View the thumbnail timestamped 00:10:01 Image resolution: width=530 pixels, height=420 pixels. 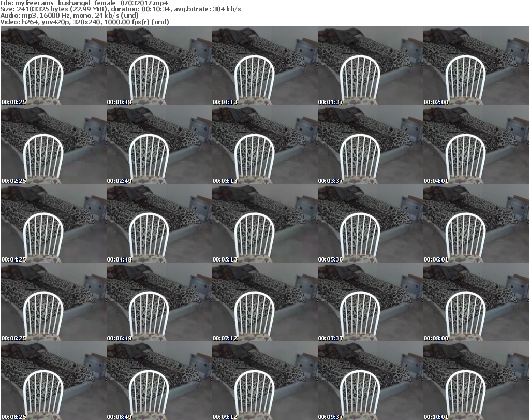476,381
